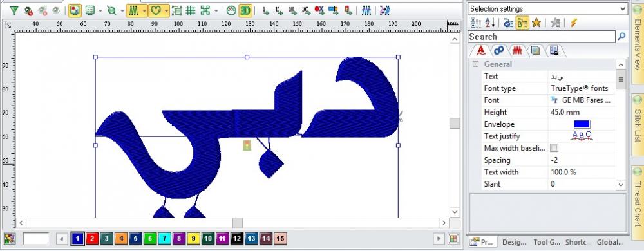Screen dimensions: 644x251
Task: Select thread color 9 yellow swatch
Action: click(x=193, y=239)
